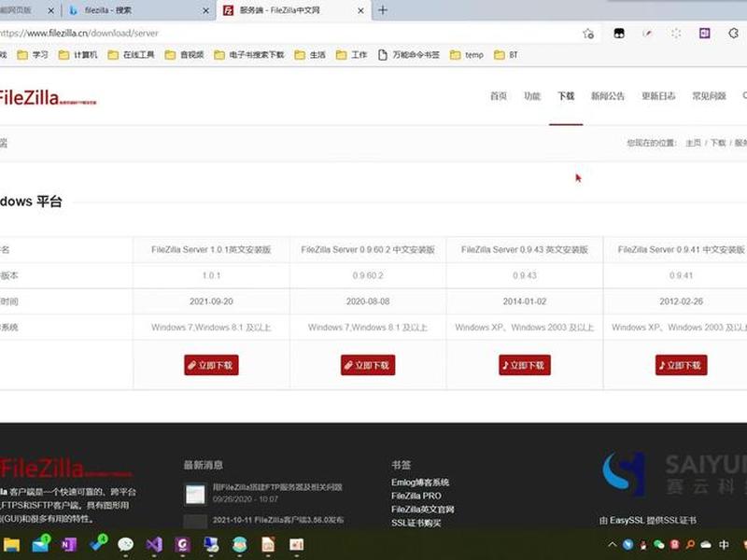747x560 pixels.
Task: Open the Mail app on taskbar
Action: [x=41, y=544]
